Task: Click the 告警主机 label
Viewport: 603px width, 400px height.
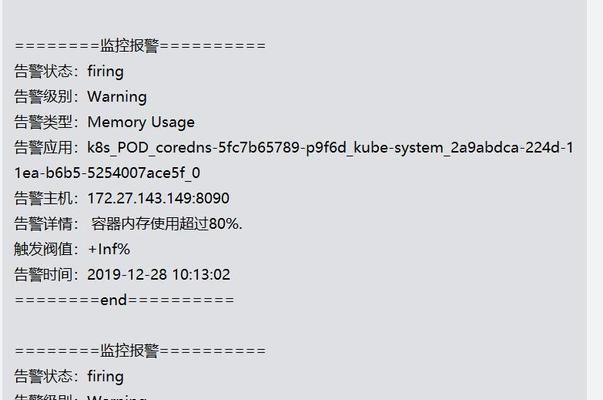Action: (x=43, y=198)
